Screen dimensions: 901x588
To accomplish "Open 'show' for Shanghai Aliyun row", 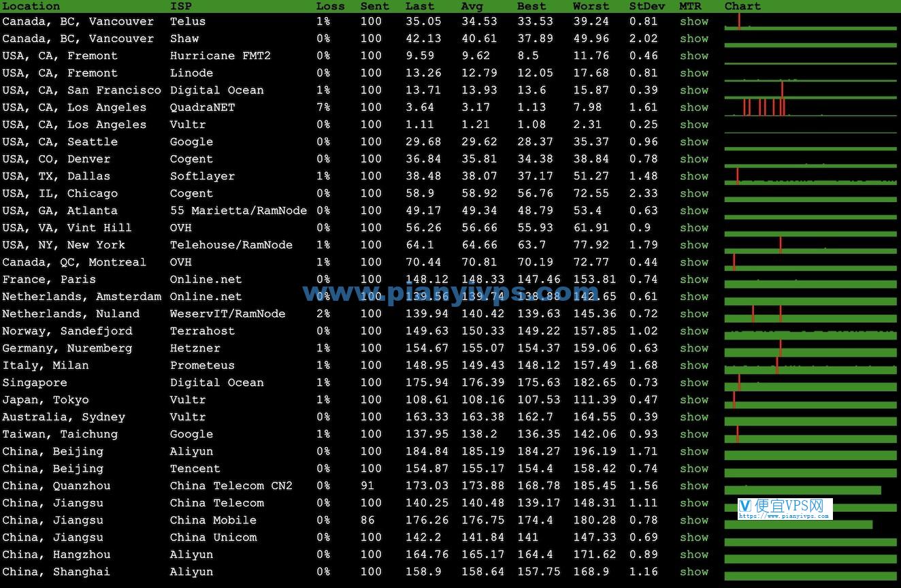I will [694, 572].
